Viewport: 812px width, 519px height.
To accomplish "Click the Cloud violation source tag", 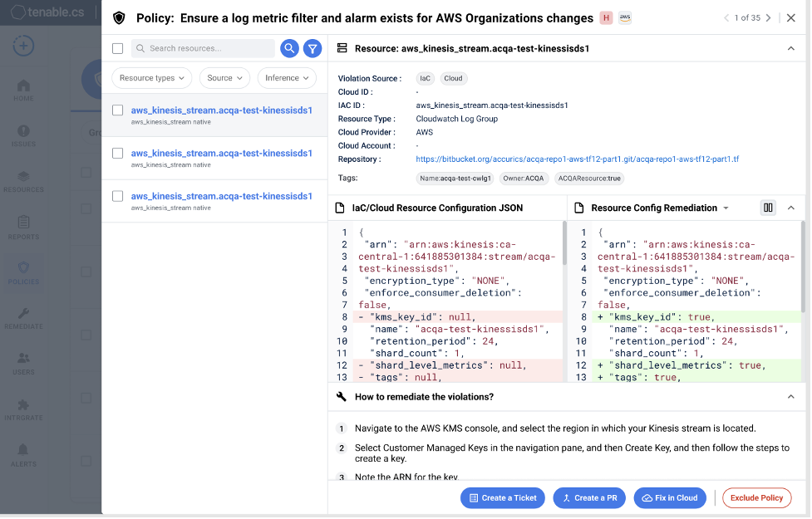I will pyautogui.click(x=453, y=79).
